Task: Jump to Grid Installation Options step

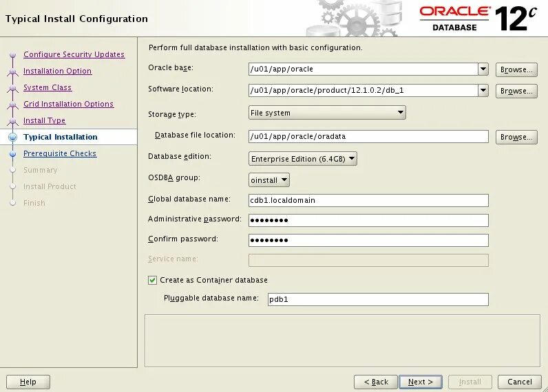Action: 69,104
